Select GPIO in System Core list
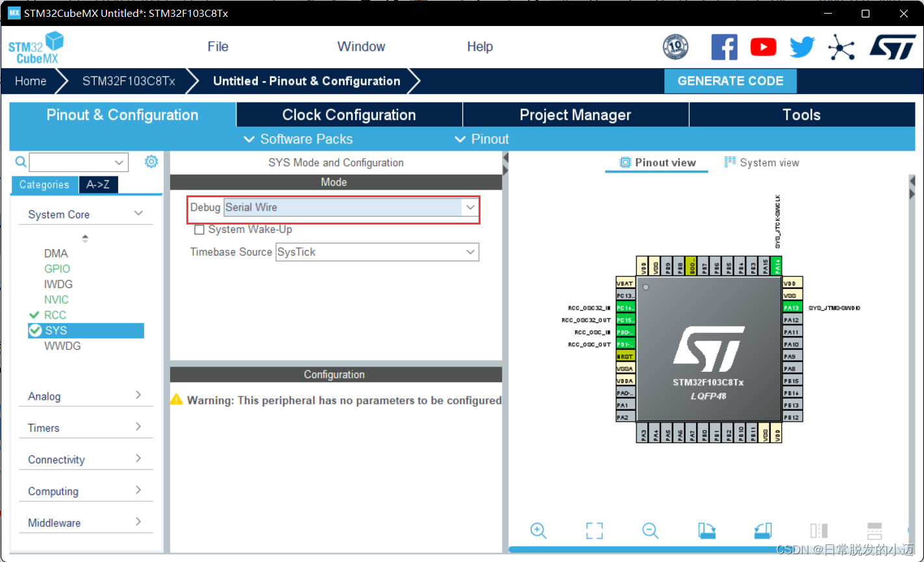Screen dimensions: 924x562 coord(57,269)
